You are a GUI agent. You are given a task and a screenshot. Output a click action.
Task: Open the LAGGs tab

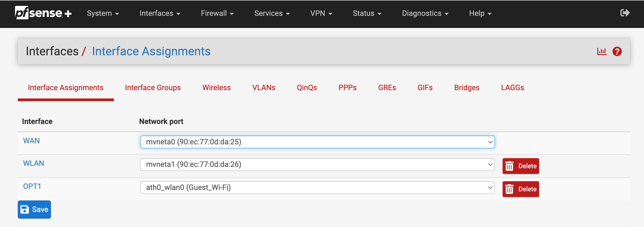512,88
